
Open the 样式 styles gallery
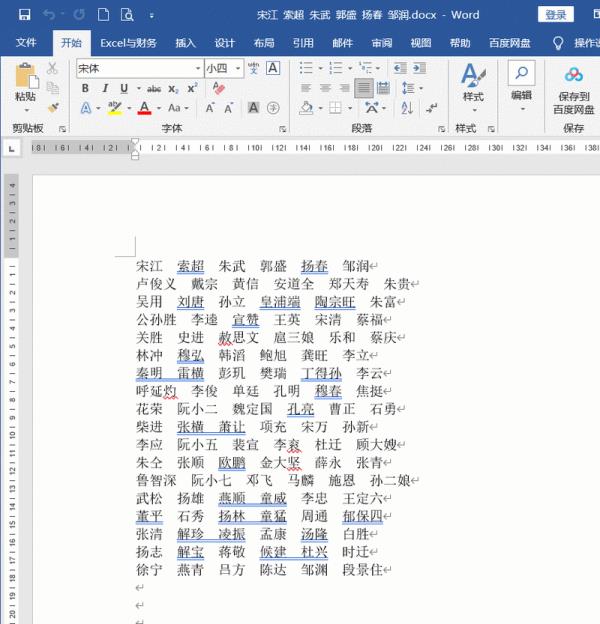473,88
